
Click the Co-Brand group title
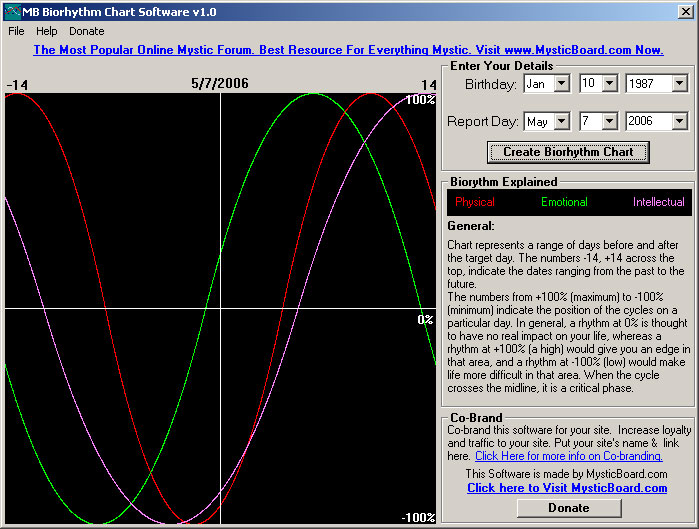(476, 418)
